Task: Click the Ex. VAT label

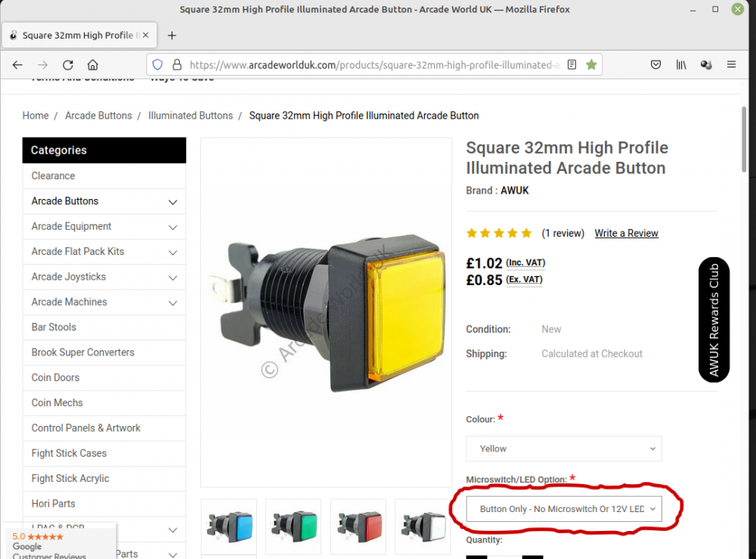Action: click(524, 280)
